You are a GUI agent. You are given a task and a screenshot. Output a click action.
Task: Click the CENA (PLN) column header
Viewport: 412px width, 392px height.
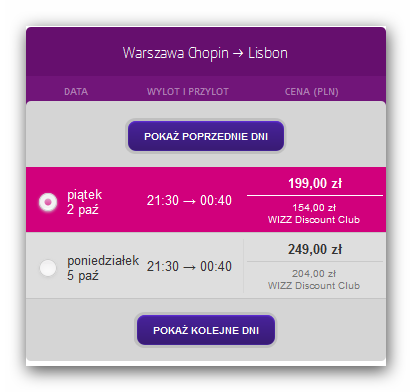pos(312,92)
